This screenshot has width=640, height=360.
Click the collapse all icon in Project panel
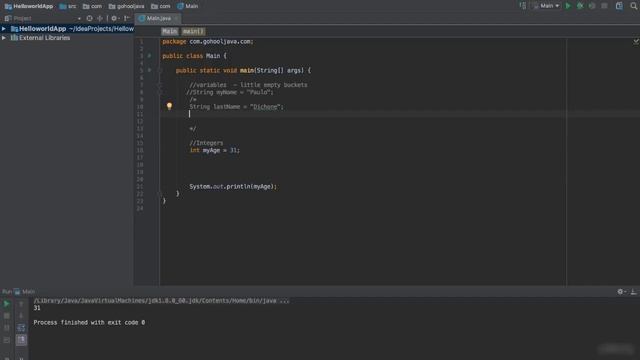point(100,18)
